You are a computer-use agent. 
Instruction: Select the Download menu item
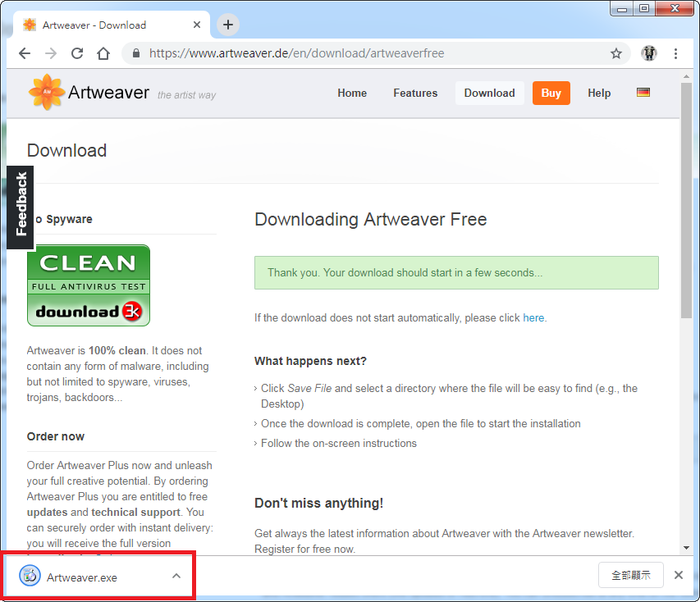489,93
